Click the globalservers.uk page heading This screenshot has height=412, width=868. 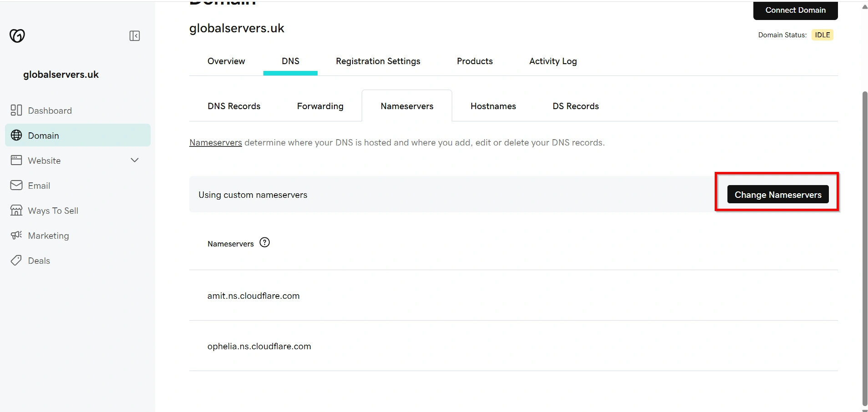pyautogui.click(x=237, y=28)
